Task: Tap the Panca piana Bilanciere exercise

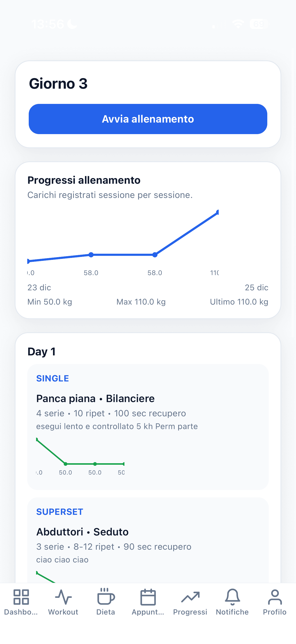Action: pos(95,398)
